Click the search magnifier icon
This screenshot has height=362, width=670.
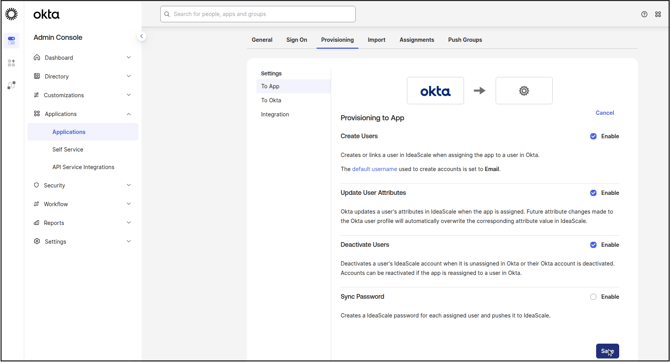(167, 14)
